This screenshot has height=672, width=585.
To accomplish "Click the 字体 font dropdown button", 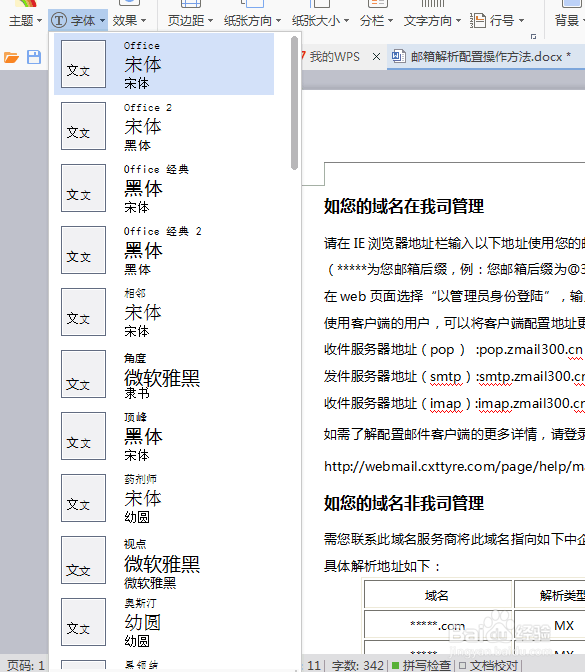I will (78, 20).
